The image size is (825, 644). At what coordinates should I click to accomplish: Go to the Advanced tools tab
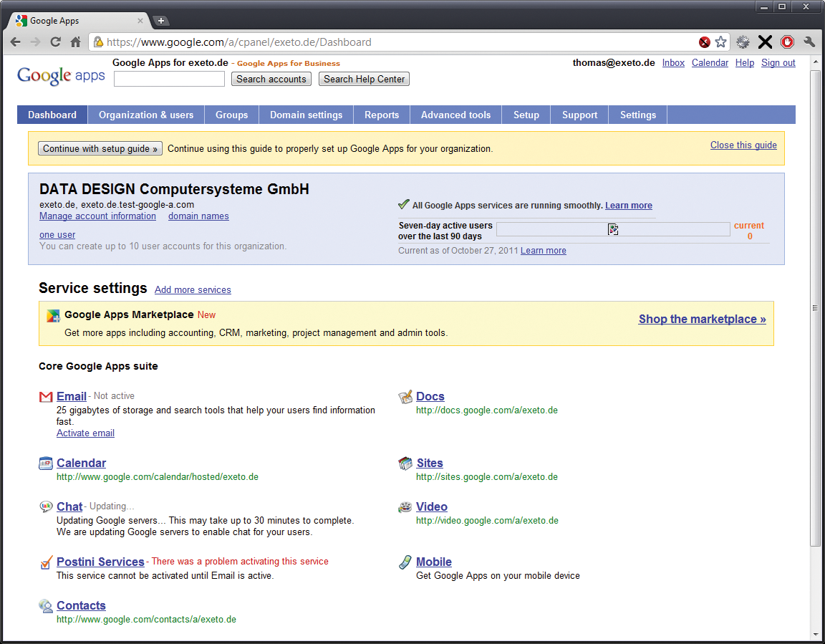click(x=455, y=115)
